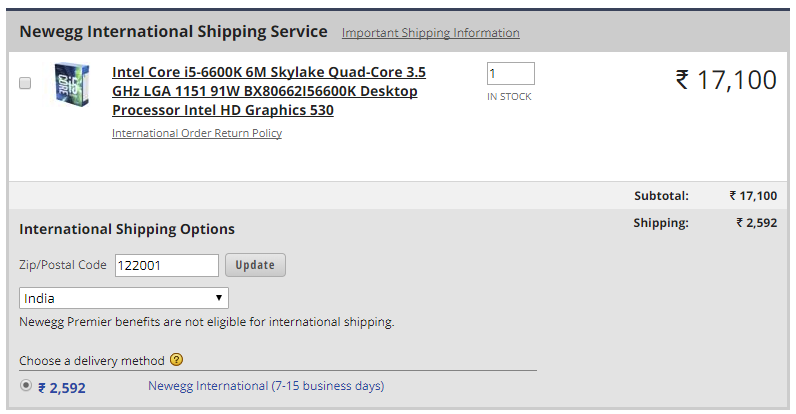Click the large ₹ 17,100 item price
The width and height of the screenshot is (796, 414).
726,80
